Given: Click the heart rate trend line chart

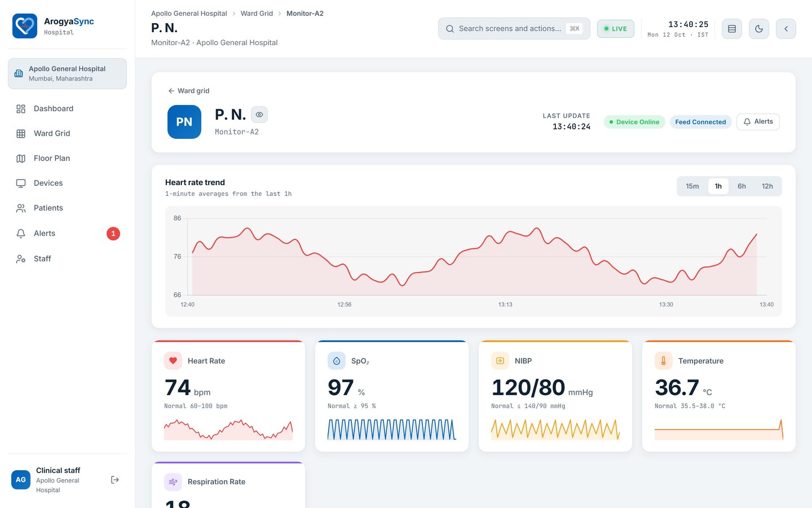Looking at the screenshot, I should pyautogui.click(x=474, y=261).
